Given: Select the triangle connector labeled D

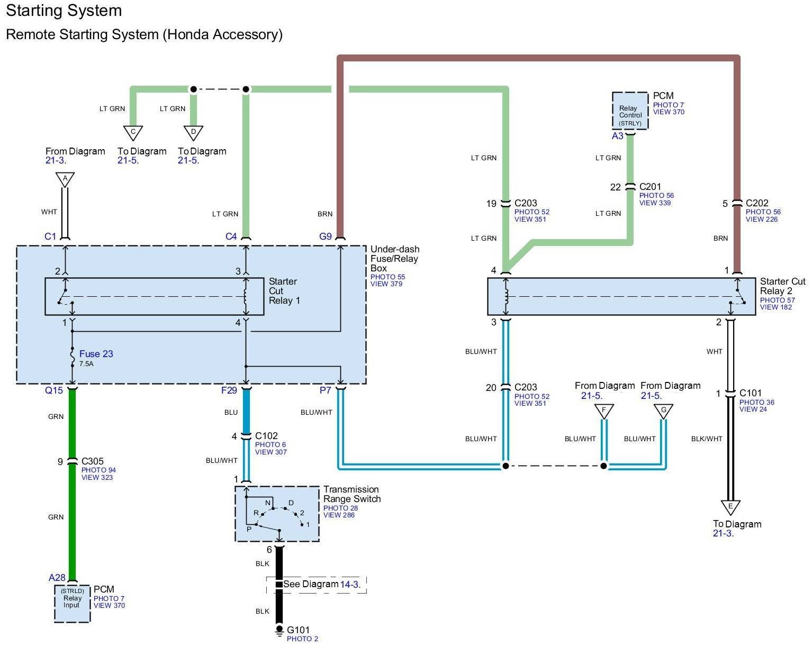Looking at the screenshot, I should (193, 132).
